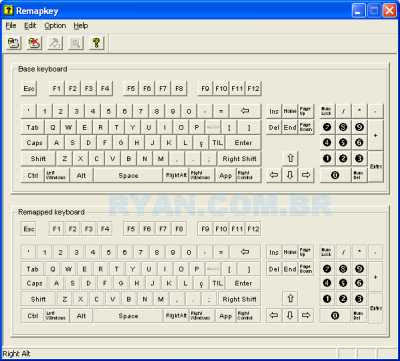Select the right arrow key on Base keyboard
The image size is (400, 361).
(x=306, y=175)
